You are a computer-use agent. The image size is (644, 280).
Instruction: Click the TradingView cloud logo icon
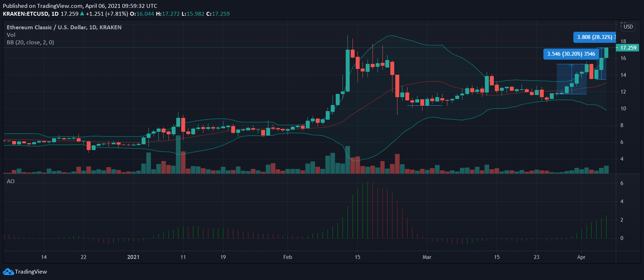[8, 272]
